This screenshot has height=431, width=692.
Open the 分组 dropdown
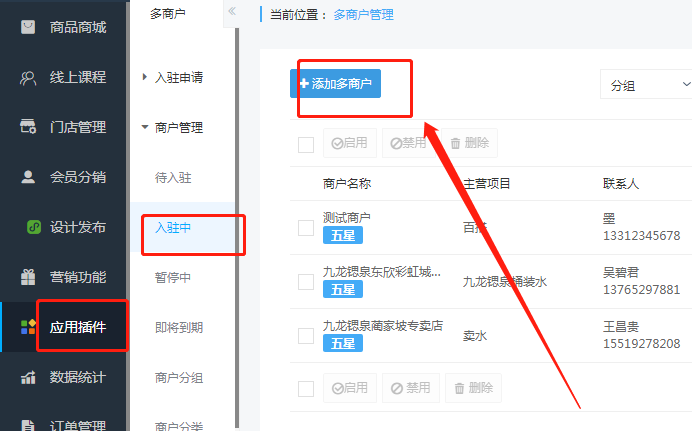[x=646, y=85]
